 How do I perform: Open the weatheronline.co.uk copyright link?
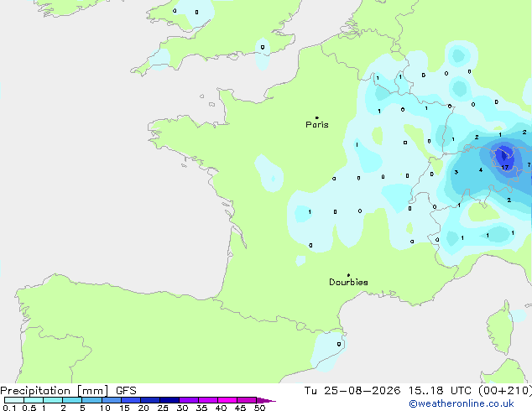462,403
